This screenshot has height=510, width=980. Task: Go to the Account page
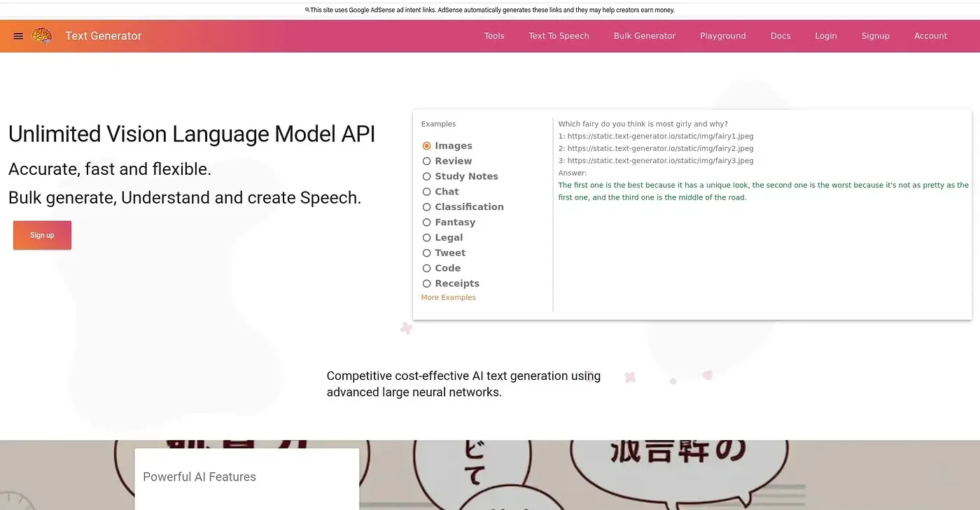coord(930,36)
